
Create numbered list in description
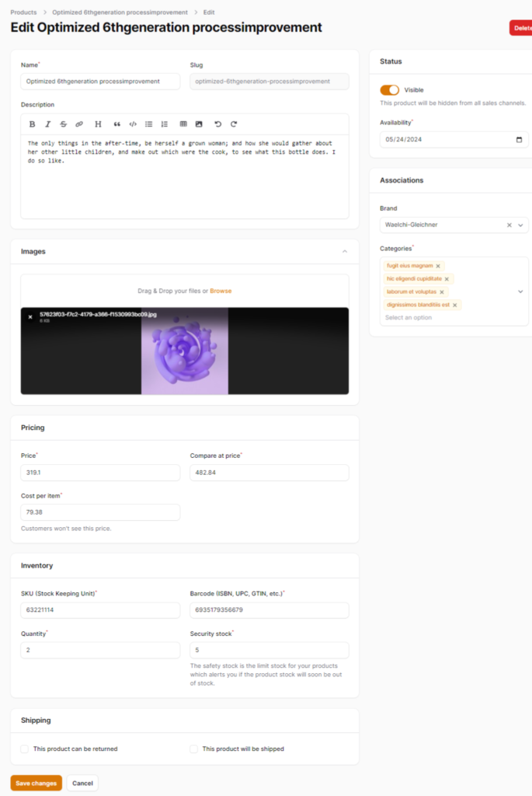(x=165, y=124)
